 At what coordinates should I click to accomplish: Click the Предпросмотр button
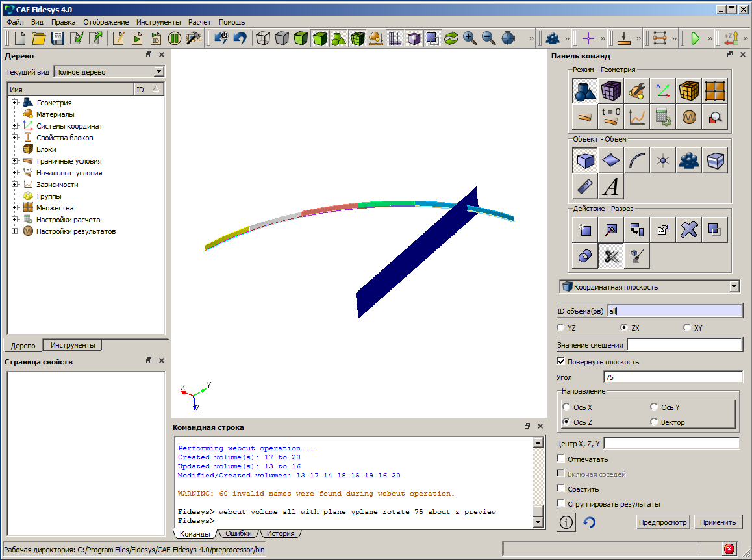click(663, 522)
